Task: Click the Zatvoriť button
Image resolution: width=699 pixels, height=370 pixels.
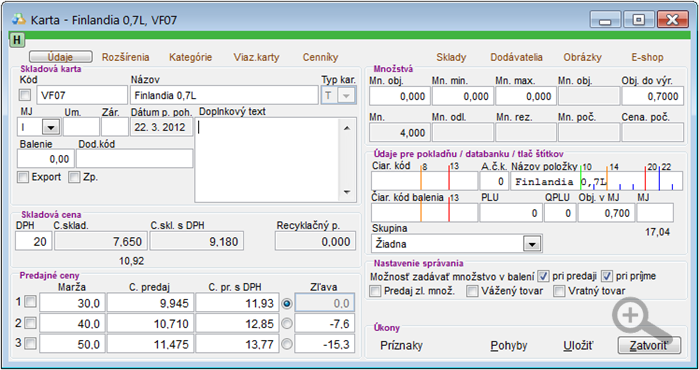Action: [649, 345]
